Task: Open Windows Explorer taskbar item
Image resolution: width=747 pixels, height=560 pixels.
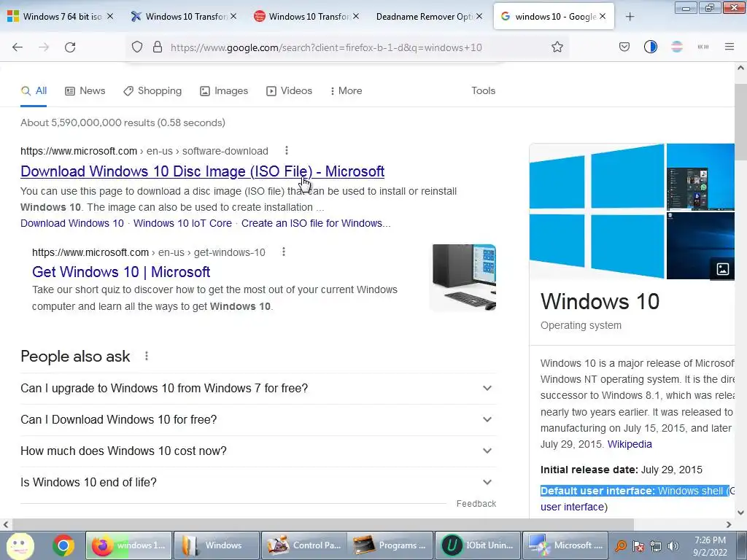Action: 217,545
